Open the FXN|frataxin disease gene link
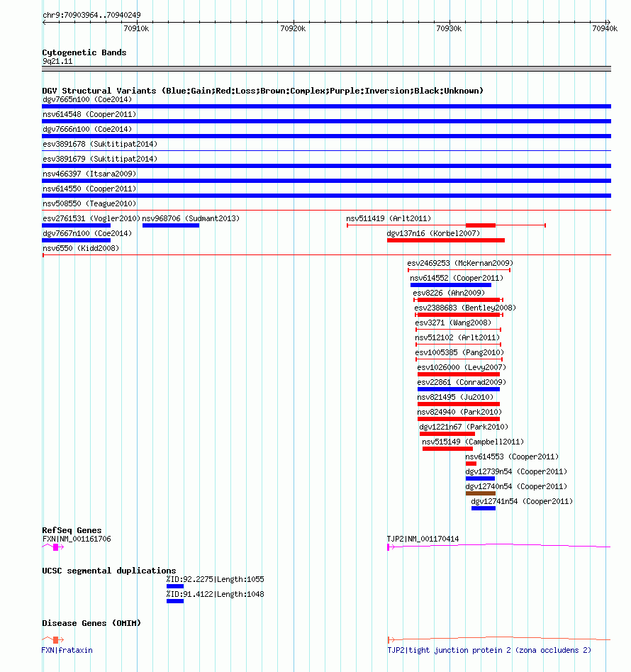The image size is (631, 672). pos(67,651)
